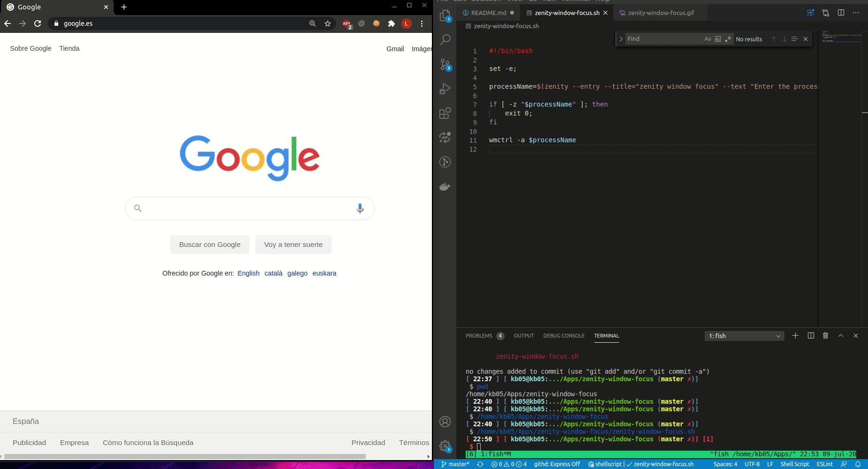Screen dimensions: 868x469
Task: Open the notifications bell in the status bar
Action: 858,464
